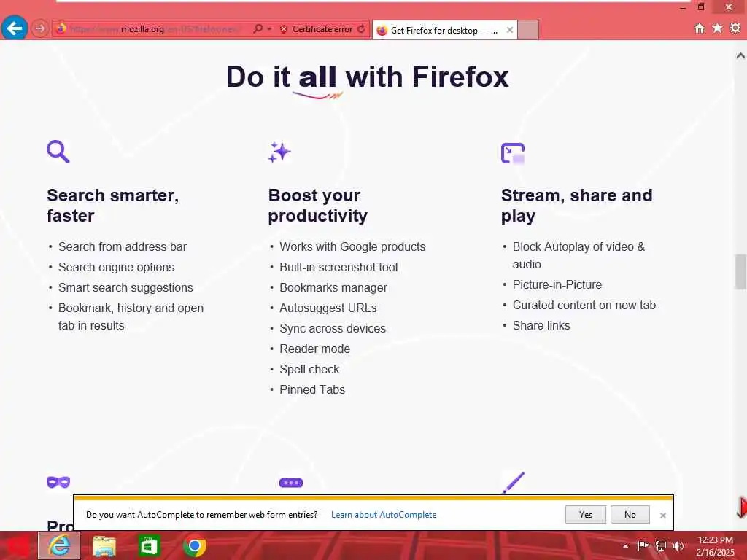Click the vertical scrollbar thumb
The height and width of the screenshot is (560, 747).
[x=740, y=272]
